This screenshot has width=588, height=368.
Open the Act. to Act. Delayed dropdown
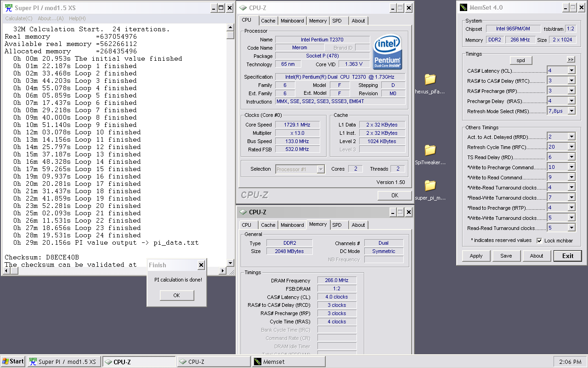click(571, 137)
